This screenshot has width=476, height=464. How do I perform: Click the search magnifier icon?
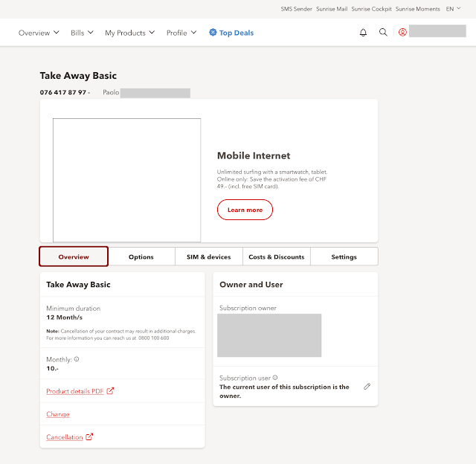[383, 33]
